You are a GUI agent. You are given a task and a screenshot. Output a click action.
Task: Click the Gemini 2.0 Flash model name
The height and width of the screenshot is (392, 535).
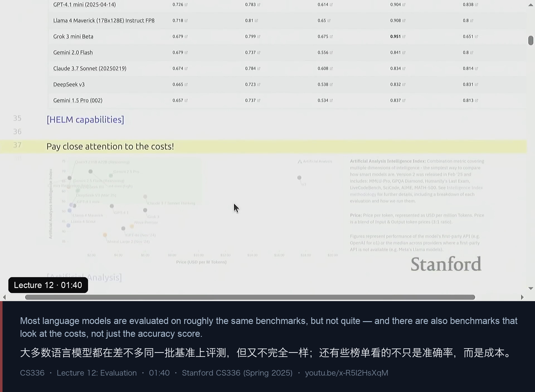[x=73, y=53]
